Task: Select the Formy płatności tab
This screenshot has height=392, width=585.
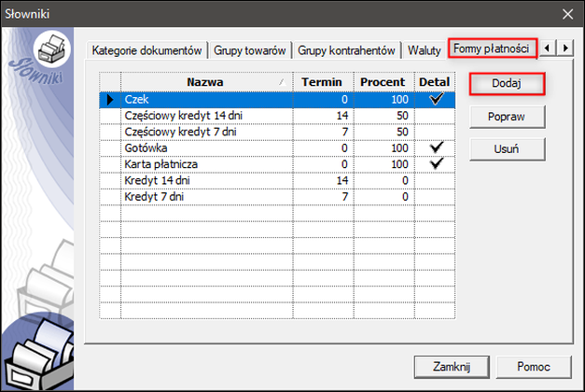Action: 492,49
